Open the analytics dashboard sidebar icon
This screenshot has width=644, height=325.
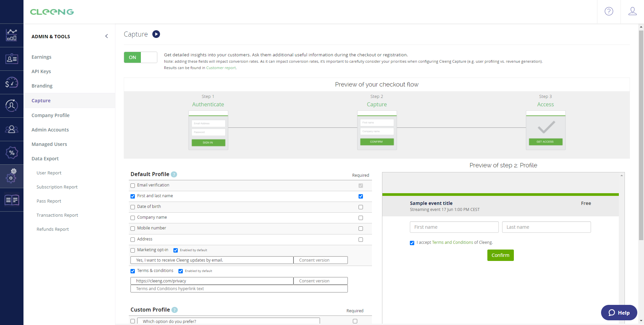12,35
